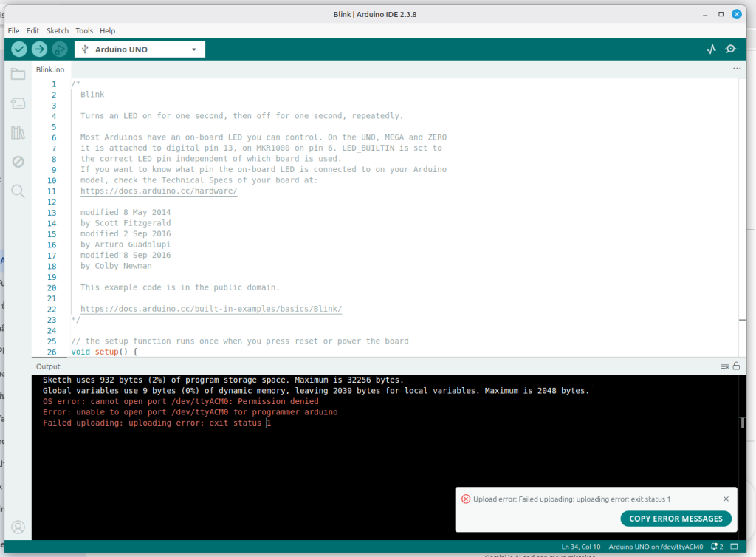This screenshot has width=756, height=557.
Task: Open the Library Manager sidebar panel
Action: [18, 133]
